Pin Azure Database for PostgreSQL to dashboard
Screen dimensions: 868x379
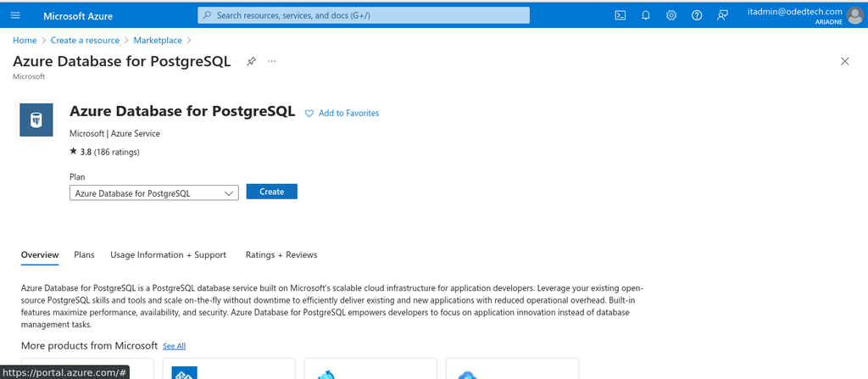[251, 62]
